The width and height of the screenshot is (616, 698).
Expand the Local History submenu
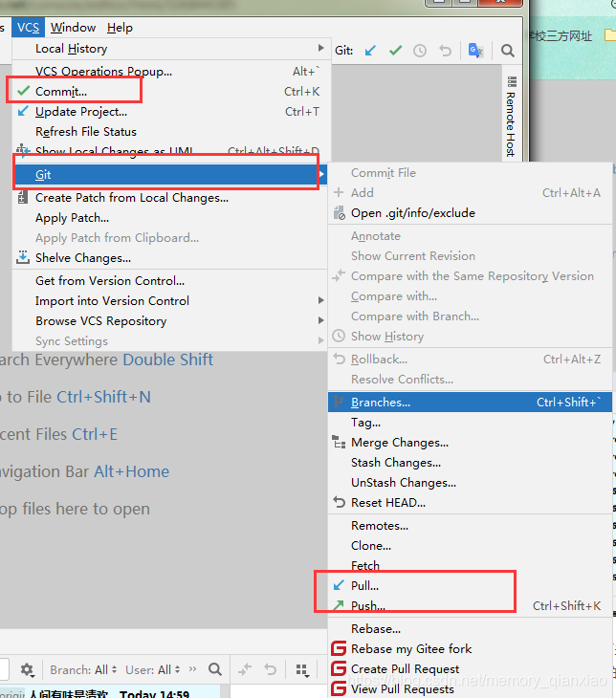(170, 49)
